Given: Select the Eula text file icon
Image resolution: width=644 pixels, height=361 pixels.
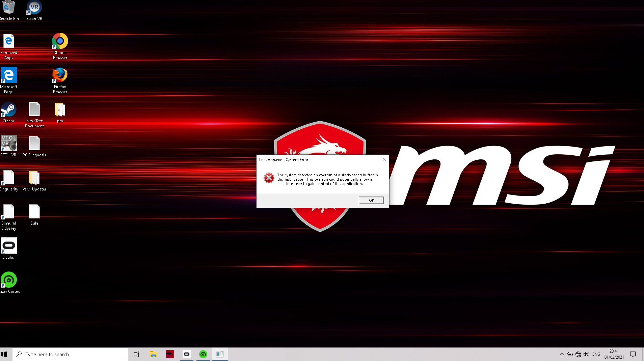Looking at the screenshot, I should click(x=34, y=215).
